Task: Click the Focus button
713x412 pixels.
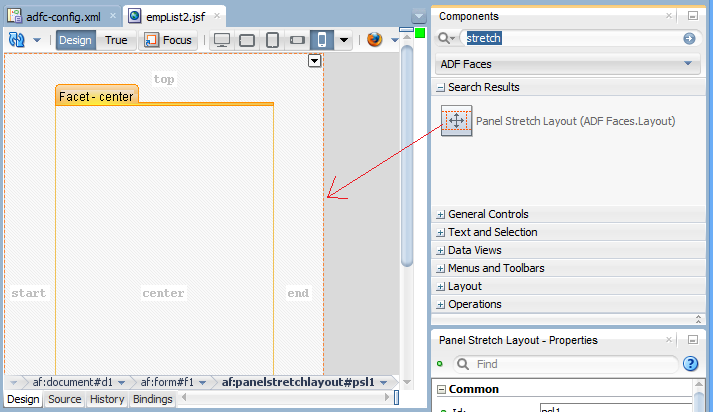Action: (168, 40)
